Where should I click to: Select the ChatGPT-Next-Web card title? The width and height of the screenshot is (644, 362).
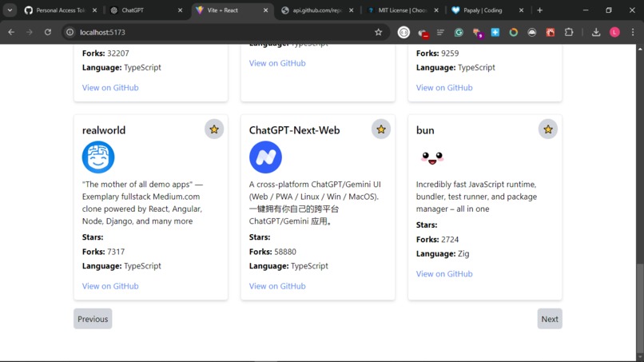[294, 130]
